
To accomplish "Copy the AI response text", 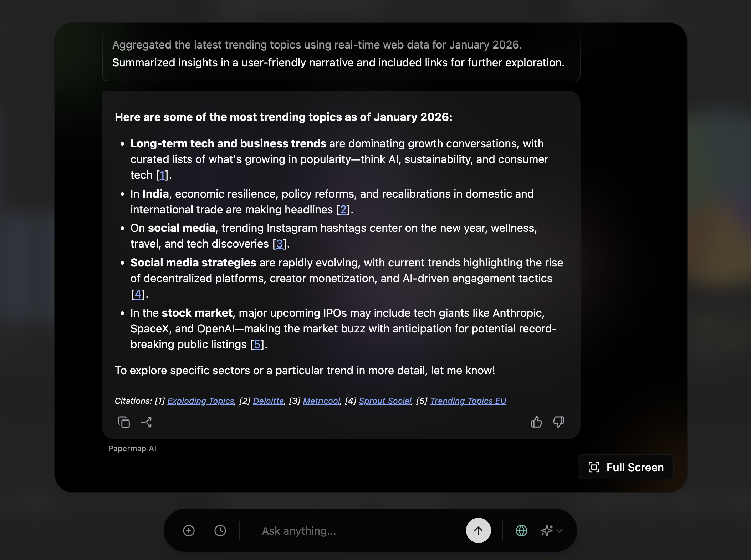I will [x=124, y=422].
